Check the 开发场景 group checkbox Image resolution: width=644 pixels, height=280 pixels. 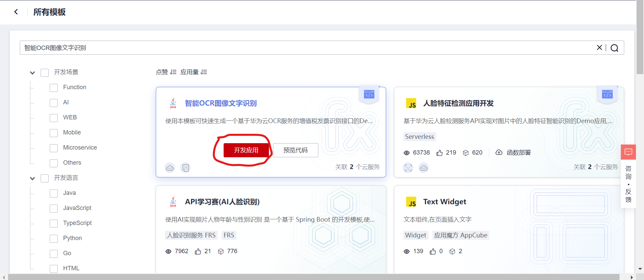(x=45, y=73)
